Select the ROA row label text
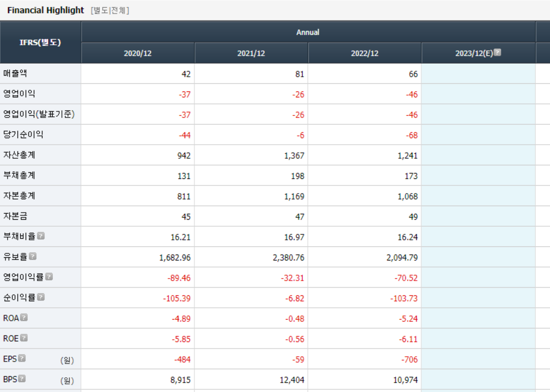The image size is (550, 392). click(11, 318)
